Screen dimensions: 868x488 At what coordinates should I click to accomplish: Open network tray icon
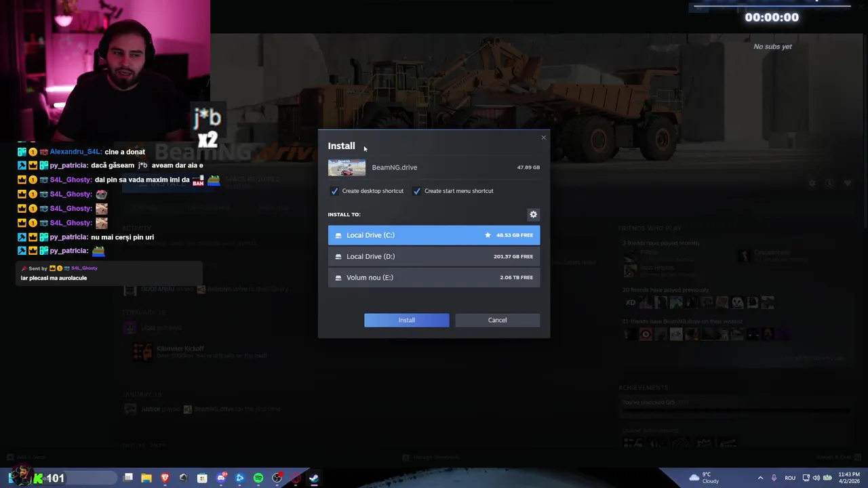point(806,478)
